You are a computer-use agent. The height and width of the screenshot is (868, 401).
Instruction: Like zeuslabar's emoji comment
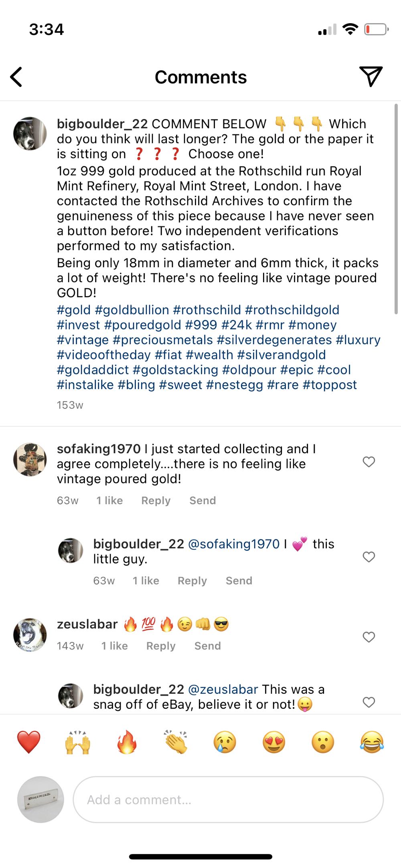click(369, 637)
